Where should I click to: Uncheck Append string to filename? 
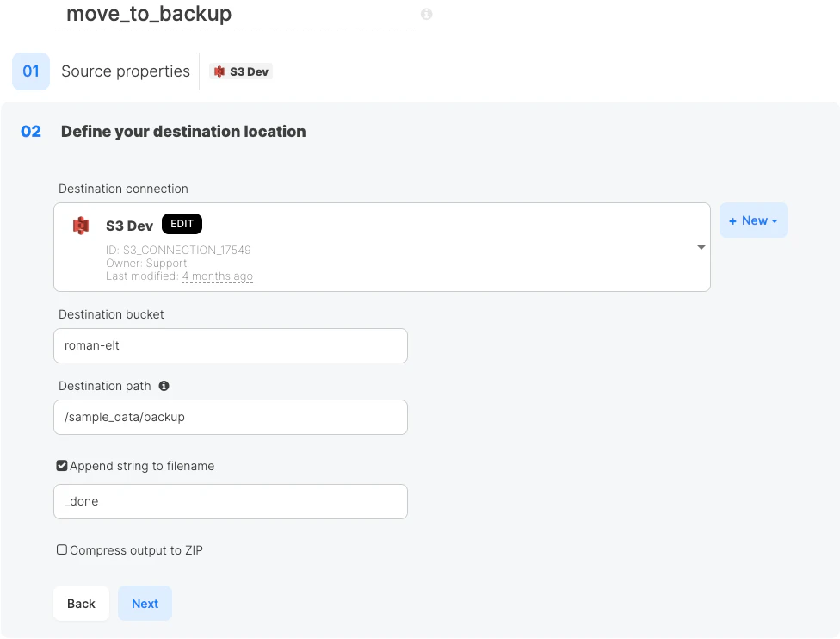pos(62,465)
